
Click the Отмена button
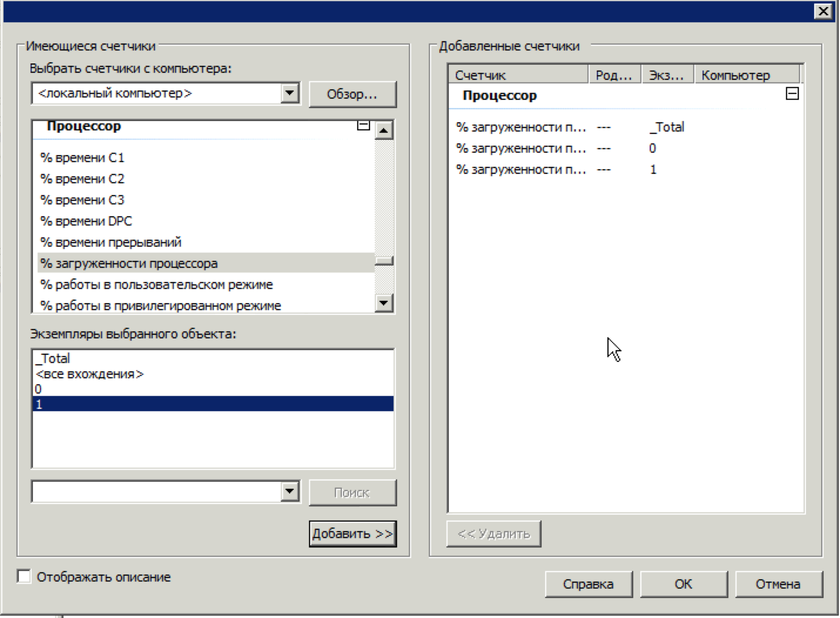[x=778, y=584]
